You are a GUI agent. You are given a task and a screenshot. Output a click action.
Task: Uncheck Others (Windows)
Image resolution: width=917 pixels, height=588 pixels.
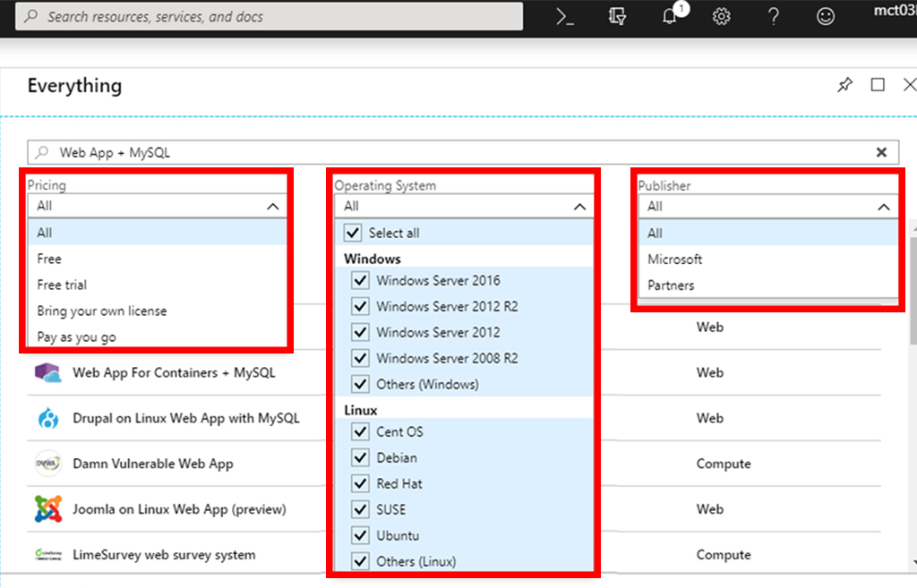pos(360,384)
